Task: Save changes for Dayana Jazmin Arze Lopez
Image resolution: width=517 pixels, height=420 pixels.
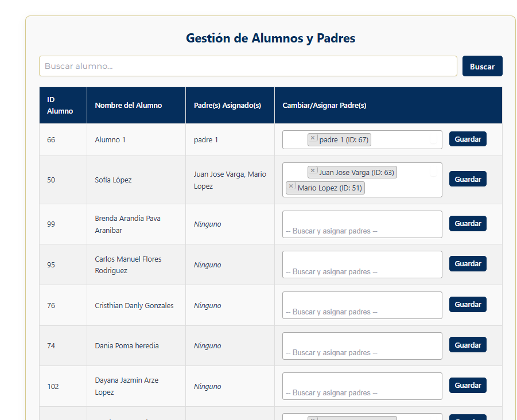Action: coord(468,385)
